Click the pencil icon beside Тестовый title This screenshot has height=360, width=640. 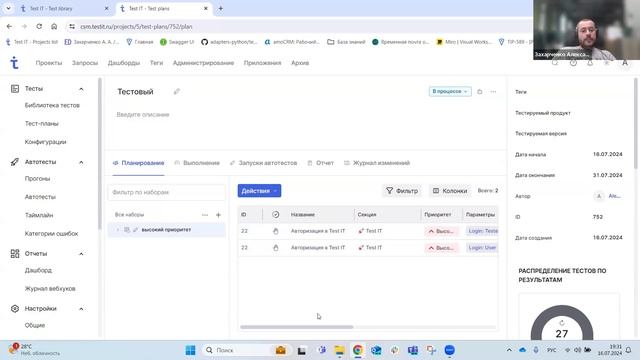(x=177, y=91)
